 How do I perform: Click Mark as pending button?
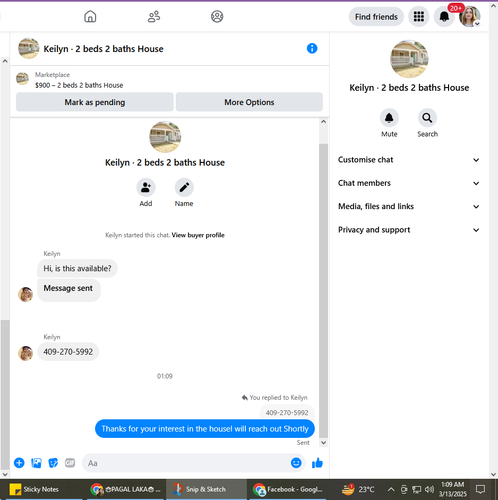coord(95,102)
